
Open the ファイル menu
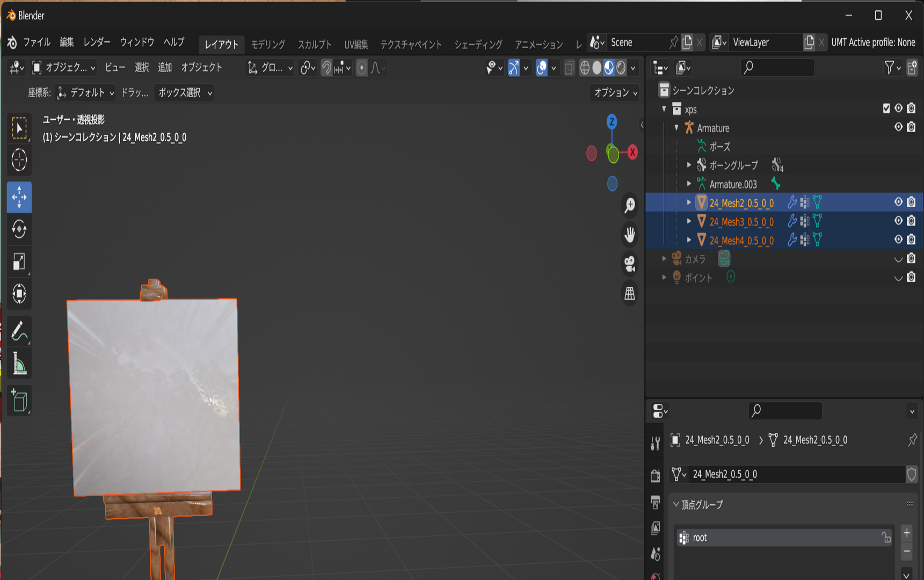pos(37,42)
